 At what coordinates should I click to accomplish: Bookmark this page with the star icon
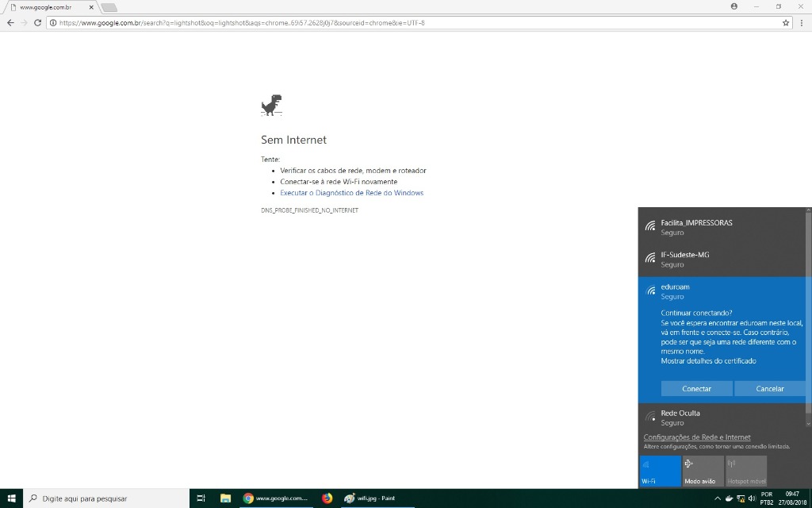[x=786, y=23]
